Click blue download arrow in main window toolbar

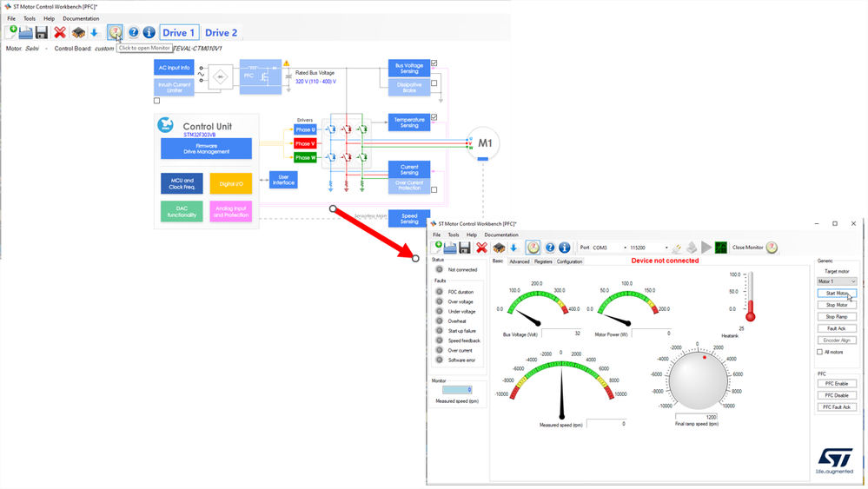pyautogui.click(x=94, y=33)
